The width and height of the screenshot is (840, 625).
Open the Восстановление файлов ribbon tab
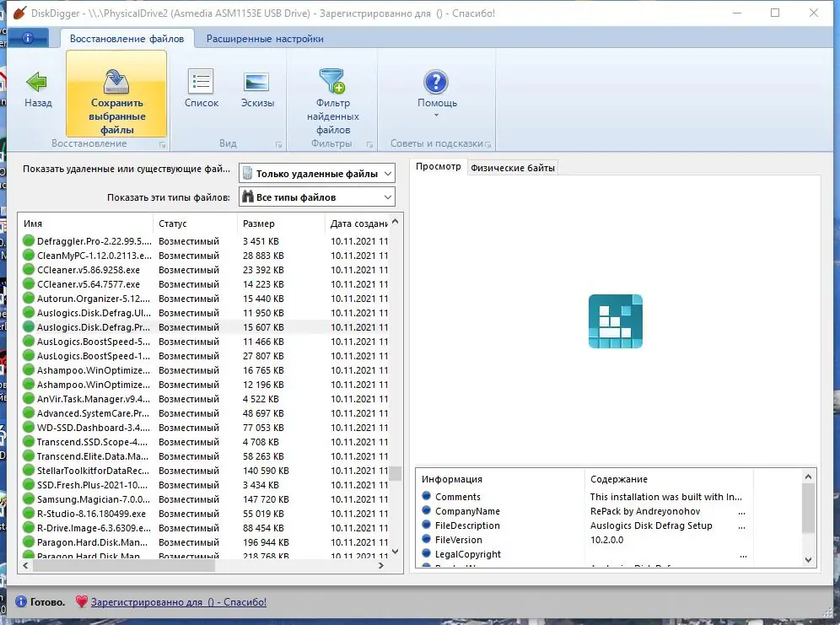127,39
